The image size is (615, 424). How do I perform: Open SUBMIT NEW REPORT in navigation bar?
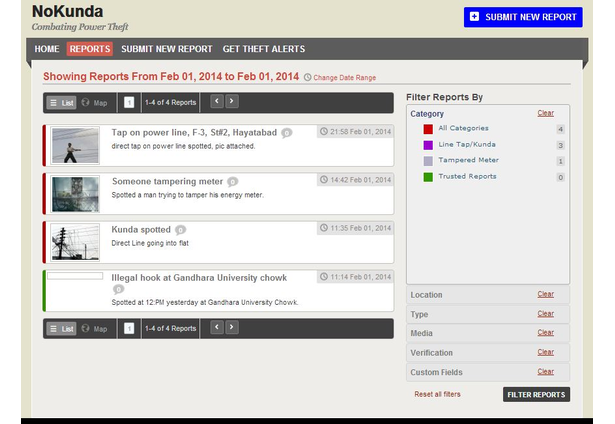tap(167, 49)
